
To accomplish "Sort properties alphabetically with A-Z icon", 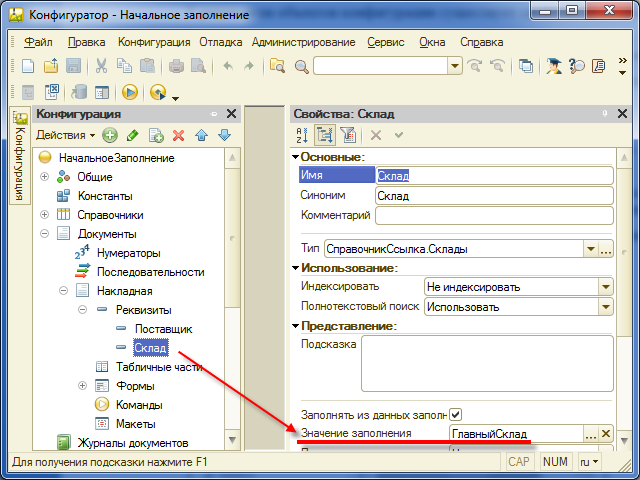I will [303, 135].
